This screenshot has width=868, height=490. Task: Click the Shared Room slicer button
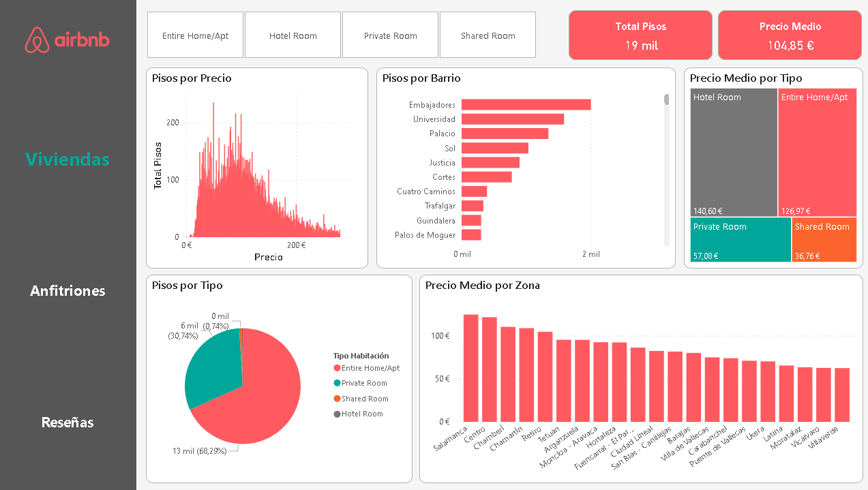(x=488, y=35)
